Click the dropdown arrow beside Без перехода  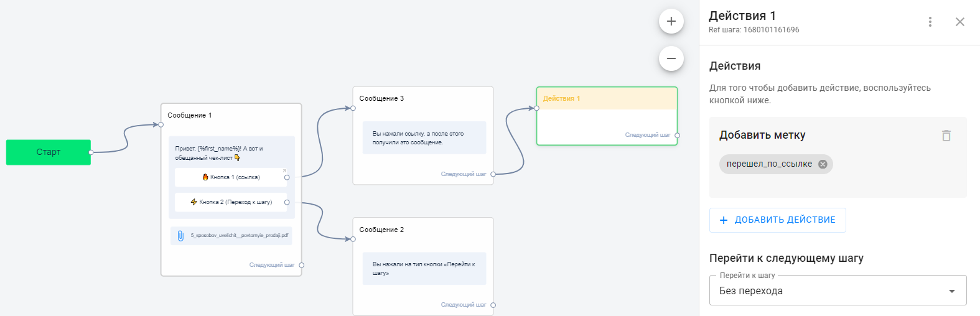(951, 291)
